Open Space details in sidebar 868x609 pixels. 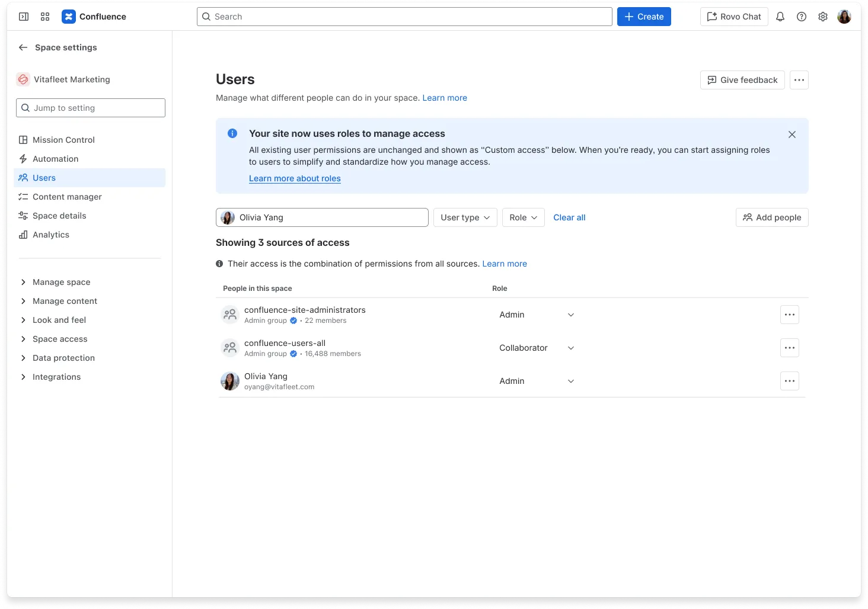[x=90, y=216]
